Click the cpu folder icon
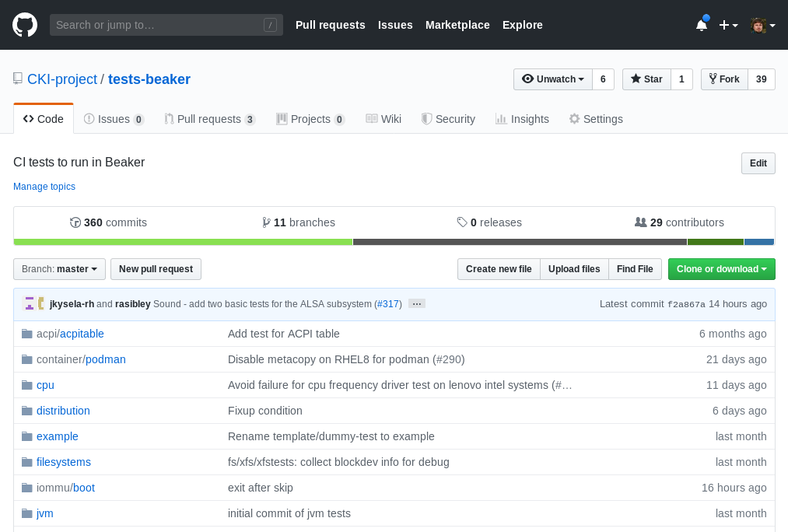Screen dimensions: 788x532 [27, 385]
